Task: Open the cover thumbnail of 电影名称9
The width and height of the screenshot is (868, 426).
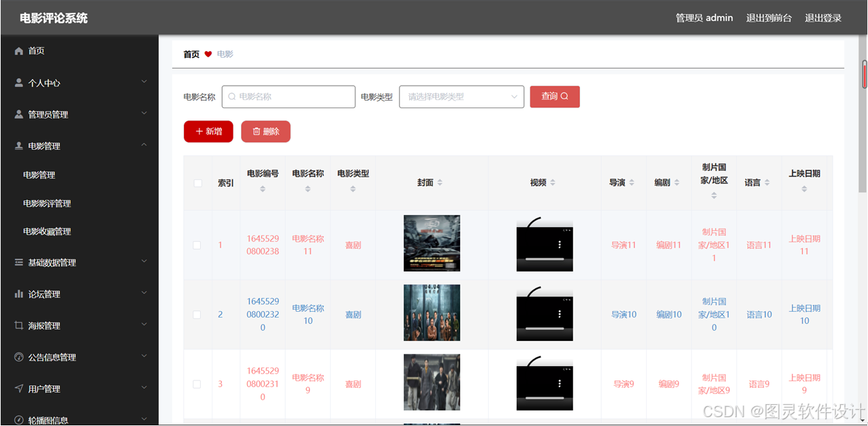Action: pyautogui.click(x=432, y=382)
